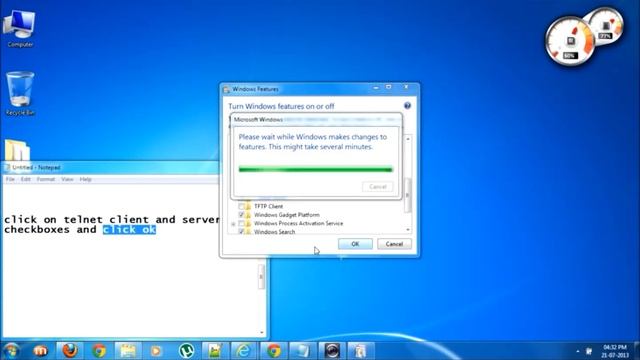640x360 pixels.
Task: Open Windows Explorer from the taskbar
Action: [x=128, y=351]
